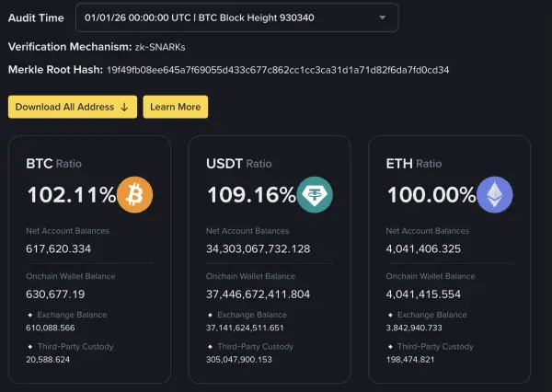Click the 102.11% BTC ratio figure
This screenshot has width=552, height=392.
click(x=72, y=195)
